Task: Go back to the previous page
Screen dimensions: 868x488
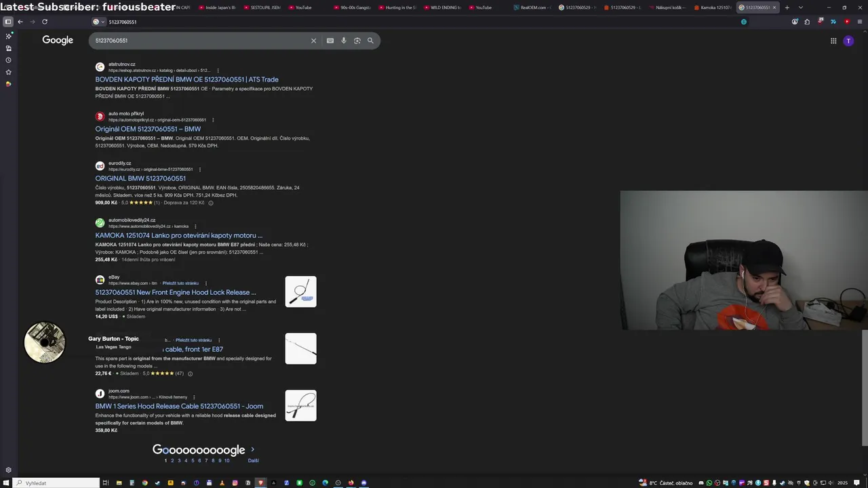Action: [x=20, y=22]
